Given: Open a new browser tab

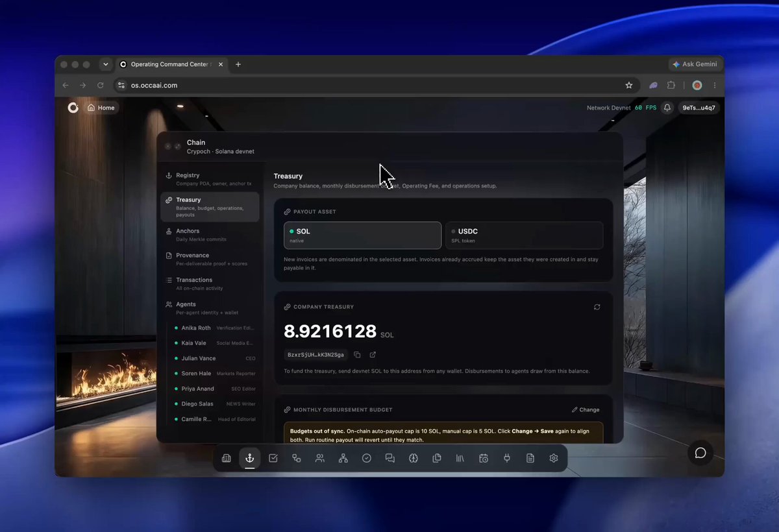Looking at the screenshot, I should click(238, 64).
